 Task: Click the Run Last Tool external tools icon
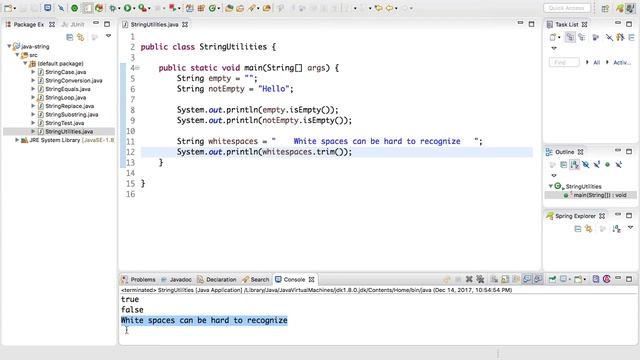(142, 8)
